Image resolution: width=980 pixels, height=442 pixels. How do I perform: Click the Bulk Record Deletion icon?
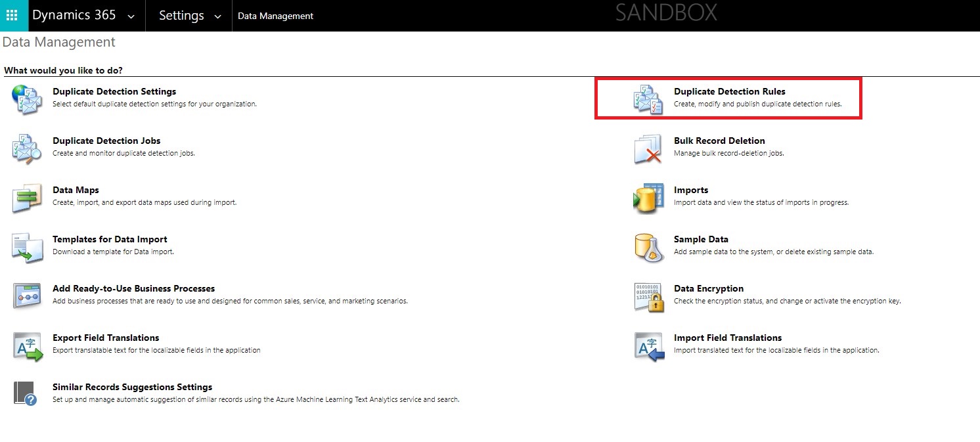pyautogui.click(x=648, y=149)
